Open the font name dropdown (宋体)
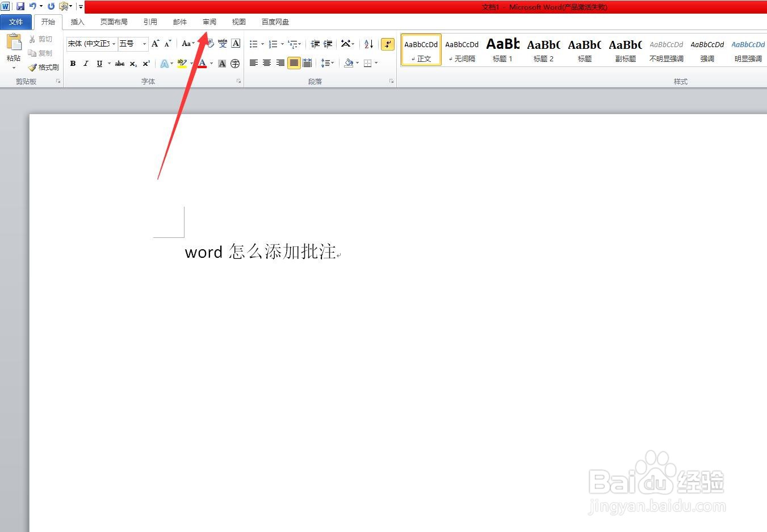767x532 pixels. pos(114,44)
